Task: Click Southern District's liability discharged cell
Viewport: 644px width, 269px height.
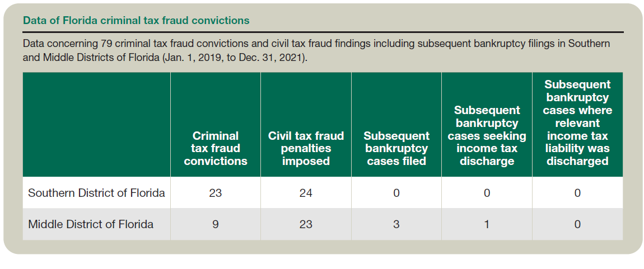Action: (x=577, y=193)
